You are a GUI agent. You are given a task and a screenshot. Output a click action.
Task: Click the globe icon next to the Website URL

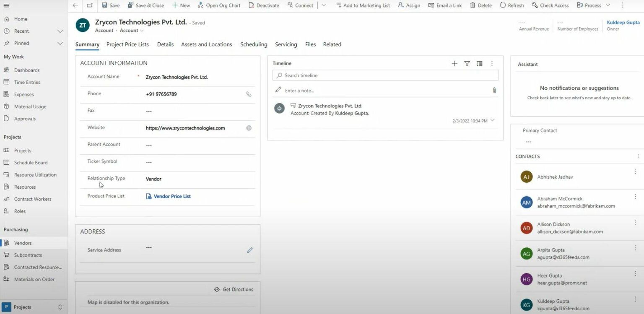tap(249, 128)
